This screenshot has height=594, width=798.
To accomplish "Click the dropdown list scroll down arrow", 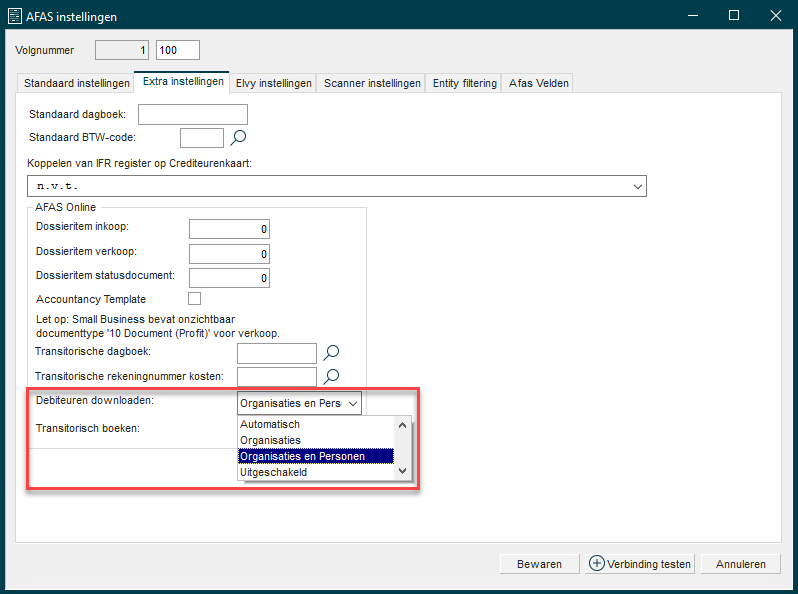I will click(403, 471).
